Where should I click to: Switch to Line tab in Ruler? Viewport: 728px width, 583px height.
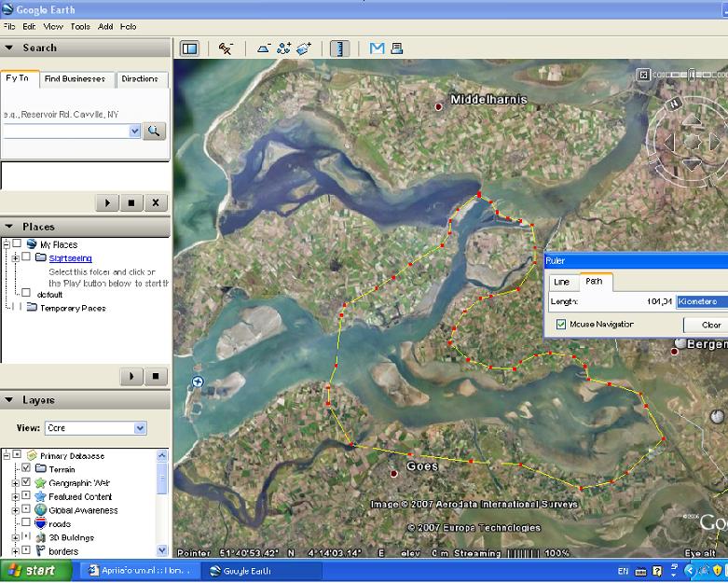(561, 282)
